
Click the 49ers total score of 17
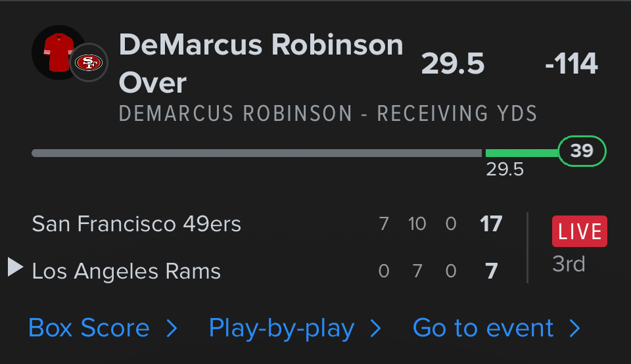[x=491, y=224]
